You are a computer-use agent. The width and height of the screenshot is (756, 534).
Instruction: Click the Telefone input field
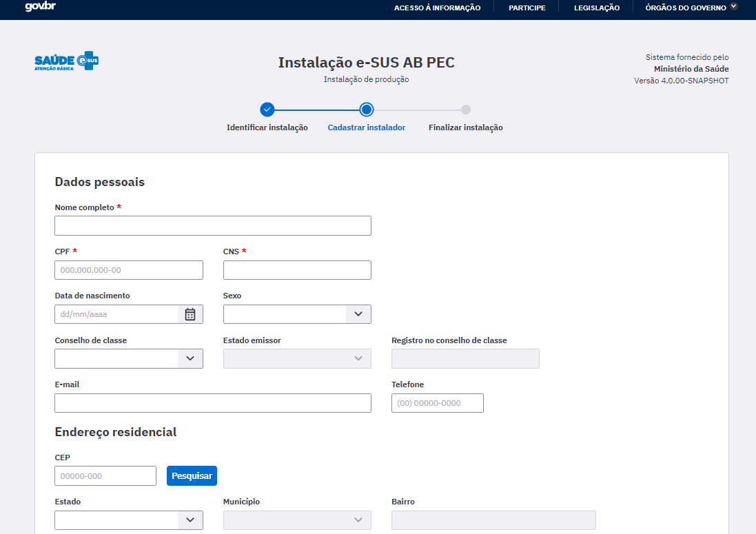(x=438, y=403)
